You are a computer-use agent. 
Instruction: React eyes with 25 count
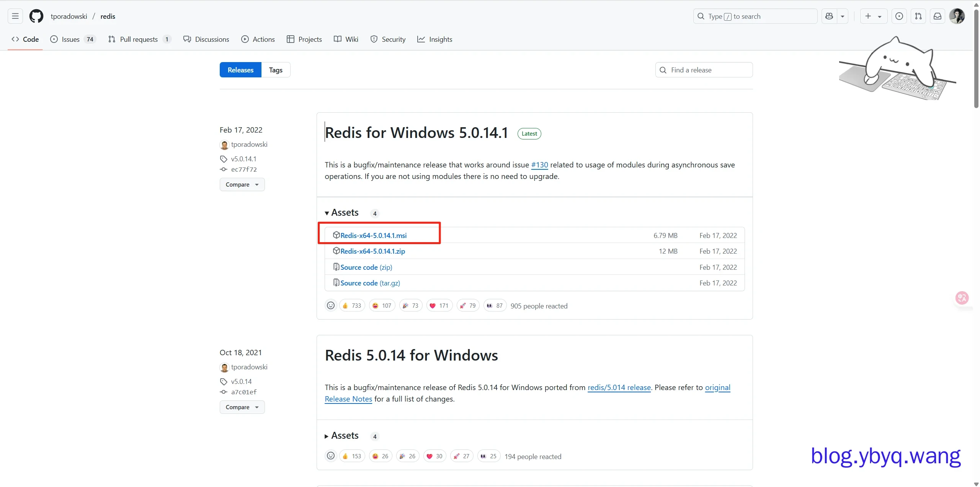tap(489, 456)
